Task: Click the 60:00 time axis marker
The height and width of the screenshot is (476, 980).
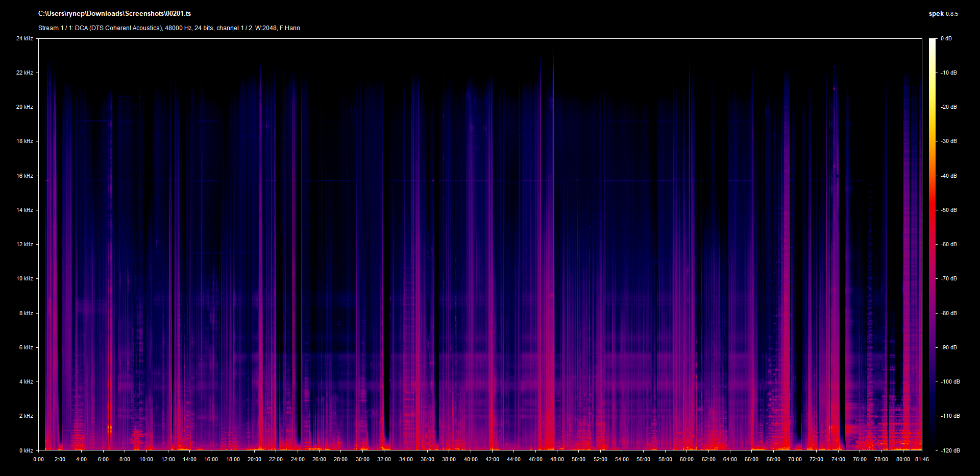Action: [x=687, y=459]
